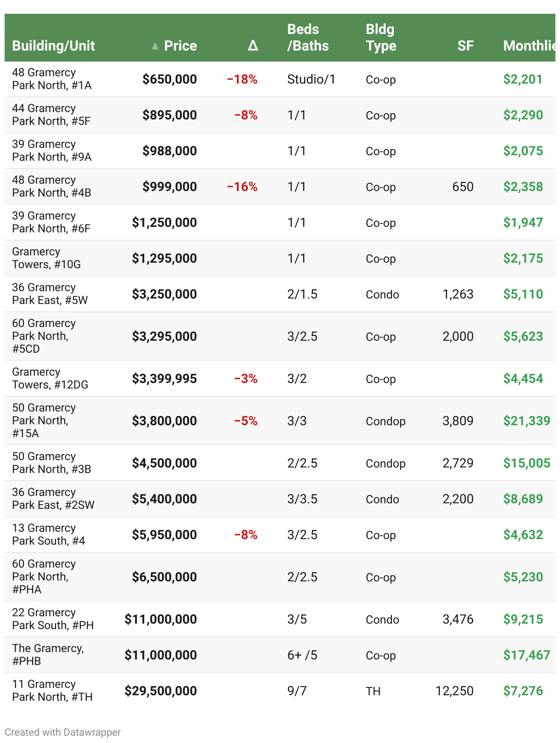Select the 22 Gramercy Park South #PH listing
560x743 pixels.
[x=53, y=619]
